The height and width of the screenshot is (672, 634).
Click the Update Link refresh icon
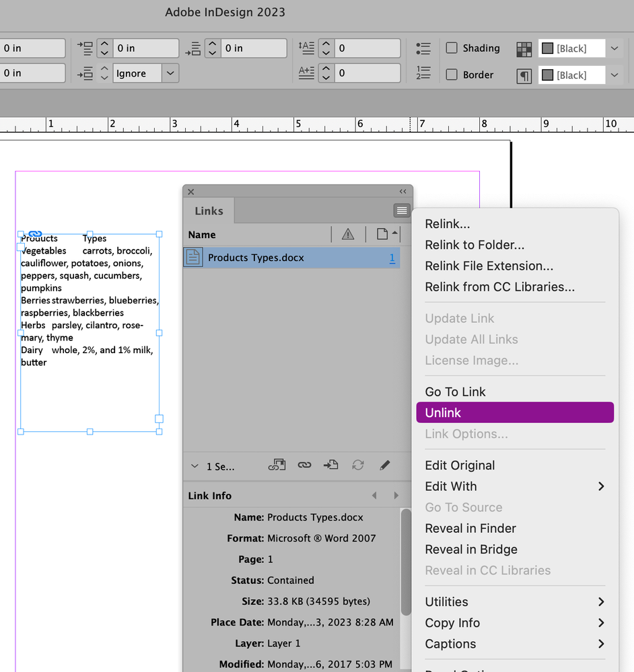click(x=358, y=465)
